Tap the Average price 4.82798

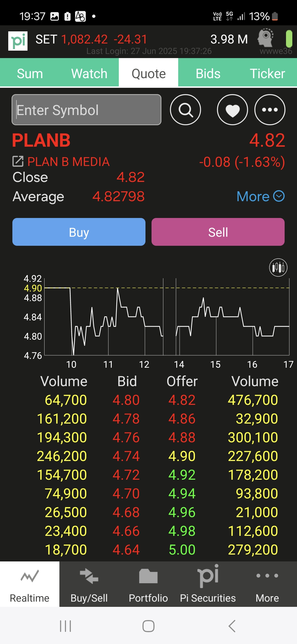pos(119,197)
